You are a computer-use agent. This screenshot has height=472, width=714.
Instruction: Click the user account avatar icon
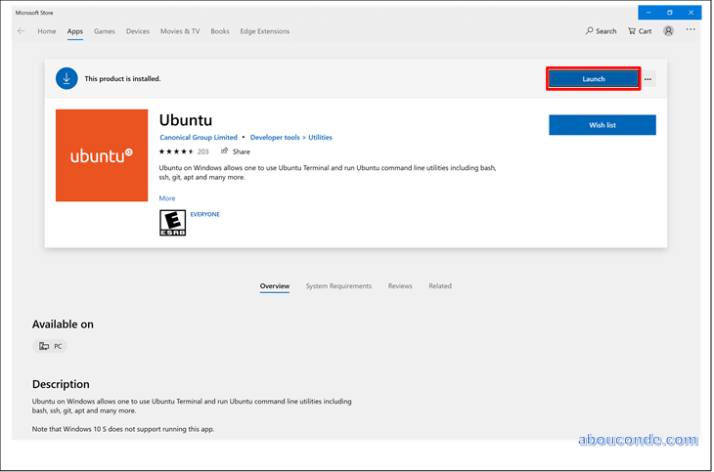[668, 31]
